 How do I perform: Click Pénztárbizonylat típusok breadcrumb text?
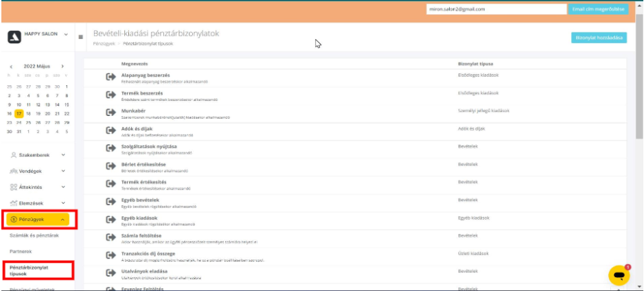click(148, 43)
